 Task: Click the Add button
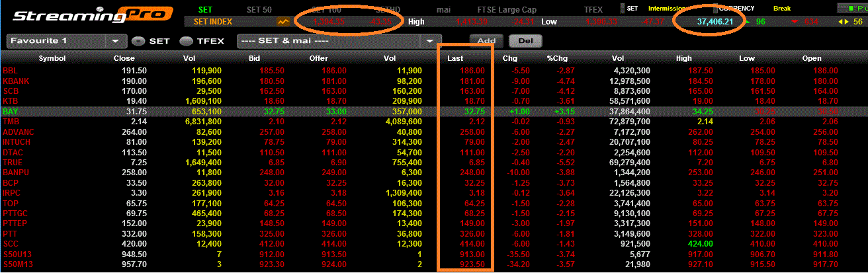[486, 40]
